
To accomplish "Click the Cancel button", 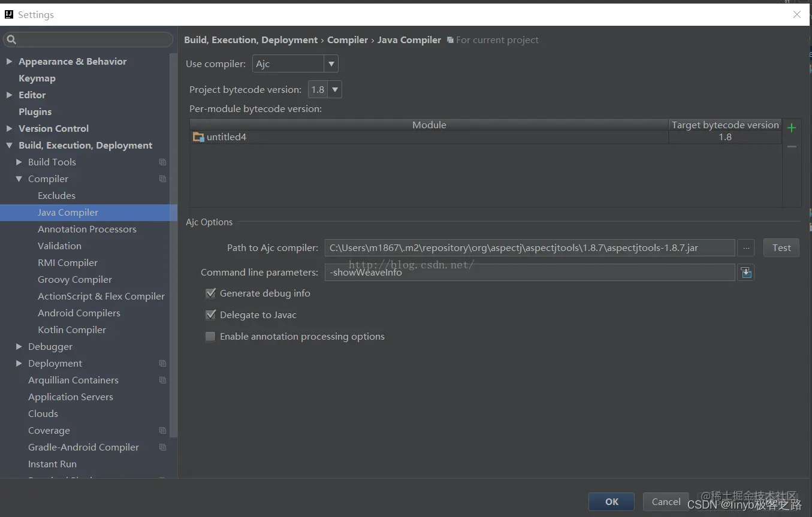I will 666,502.
